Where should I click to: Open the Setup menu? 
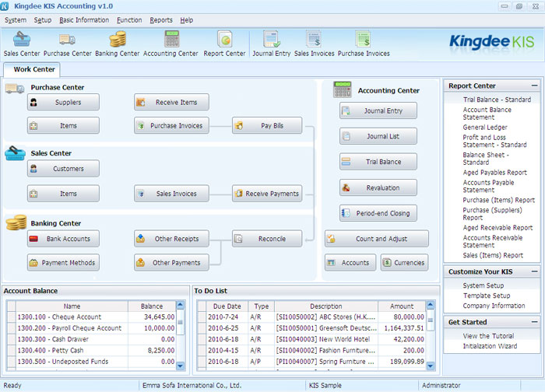(42, 20)
